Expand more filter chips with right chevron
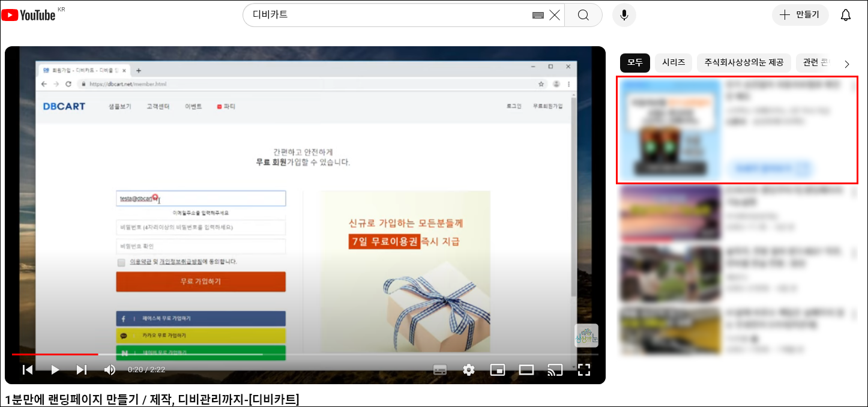Viewport: 868px width, 407px height. point(847,64)
